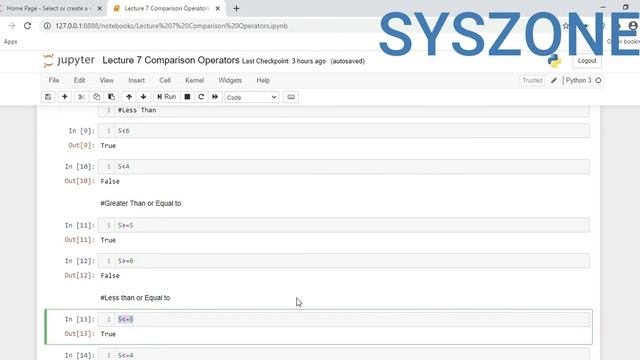Click the browser forward arrow
This screenshot has width=640, height=360.
pos(11,26)
